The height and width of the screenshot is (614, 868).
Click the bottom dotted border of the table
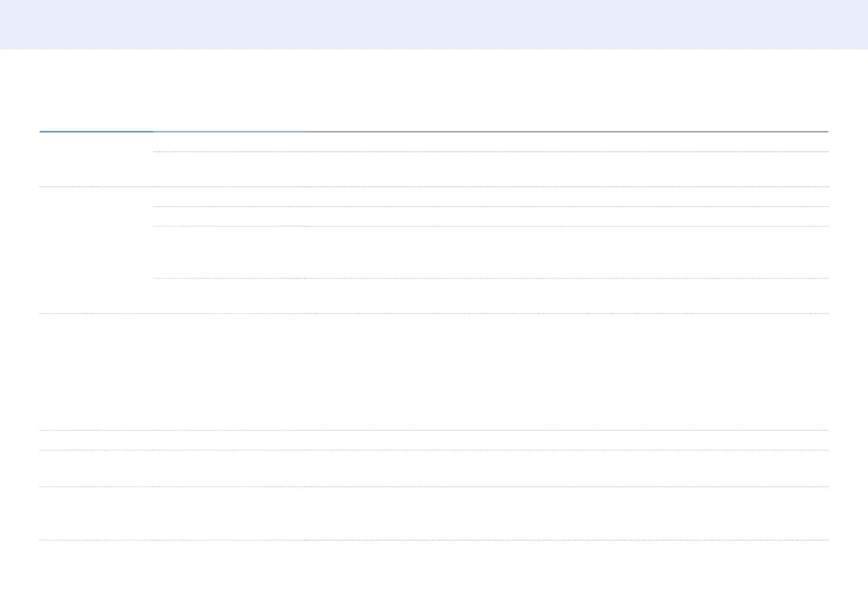[x=434, y=540]
